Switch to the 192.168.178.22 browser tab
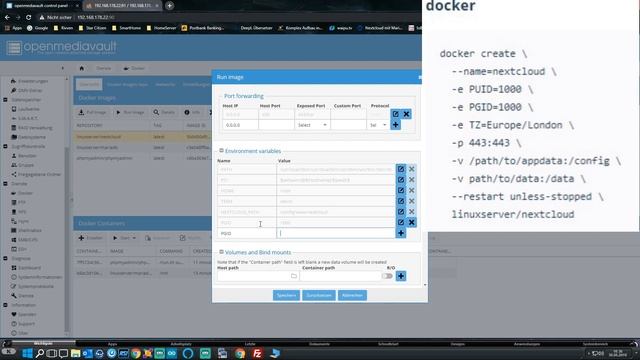This screenshot has height=360, width=640. coord(122,6)
